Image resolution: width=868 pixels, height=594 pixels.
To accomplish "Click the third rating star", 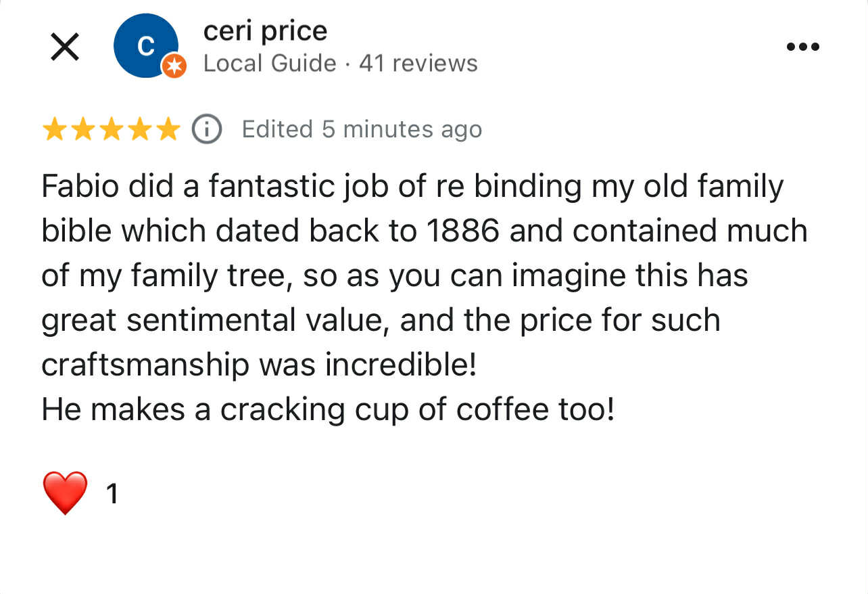I will [111, 129].
